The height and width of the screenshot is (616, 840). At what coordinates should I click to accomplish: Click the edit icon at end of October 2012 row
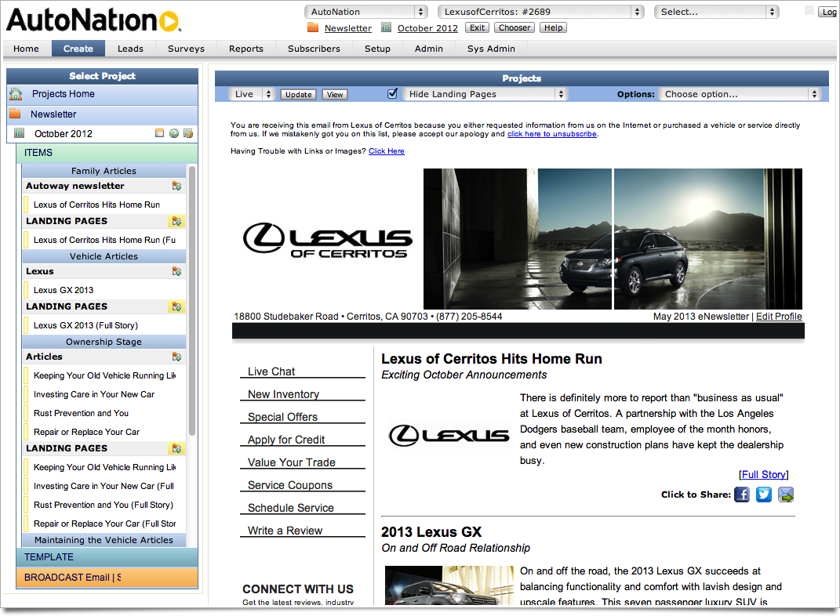188,133
